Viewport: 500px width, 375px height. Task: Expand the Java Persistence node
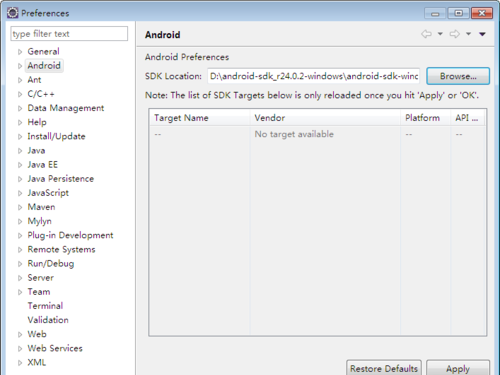pyautogui.click(x=20, y=179)
